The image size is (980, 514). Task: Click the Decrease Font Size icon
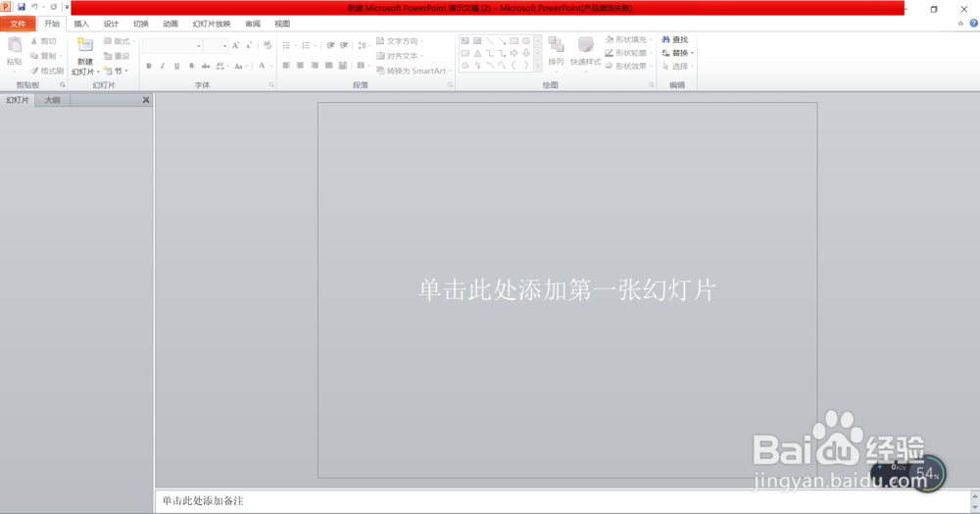point(249,45)
